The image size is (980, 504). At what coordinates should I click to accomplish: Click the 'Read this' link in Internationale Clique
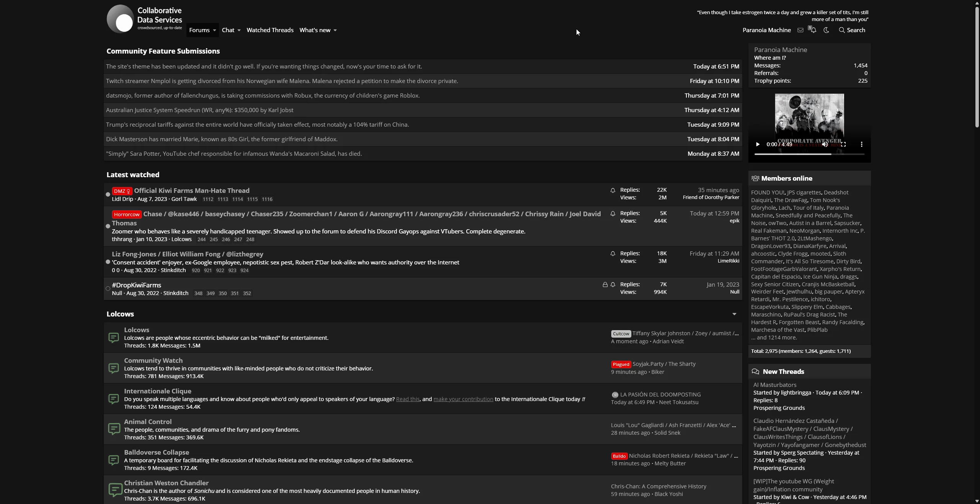408,399
